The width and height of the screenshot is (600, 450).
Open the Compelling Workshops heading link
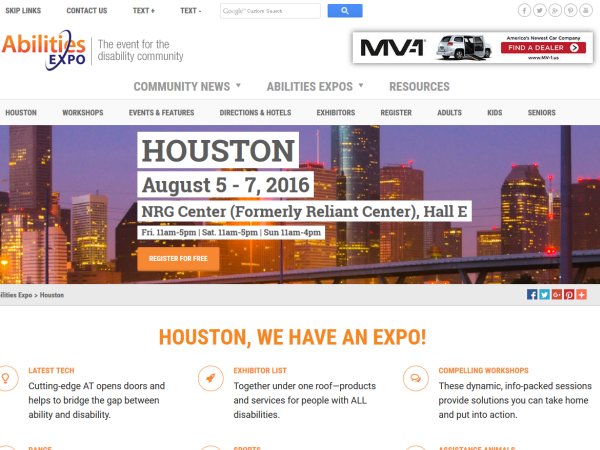click(483, 370)
